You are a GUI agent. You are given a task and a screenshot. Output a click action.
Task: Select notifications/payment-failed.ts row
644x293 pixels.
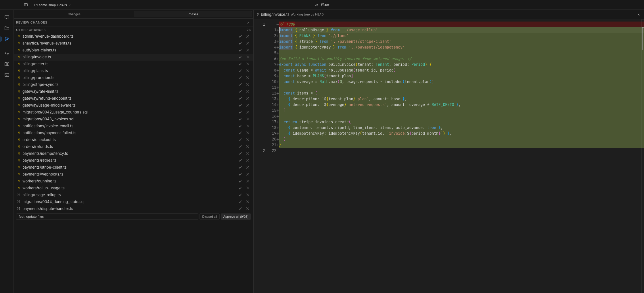pos(133,133)
